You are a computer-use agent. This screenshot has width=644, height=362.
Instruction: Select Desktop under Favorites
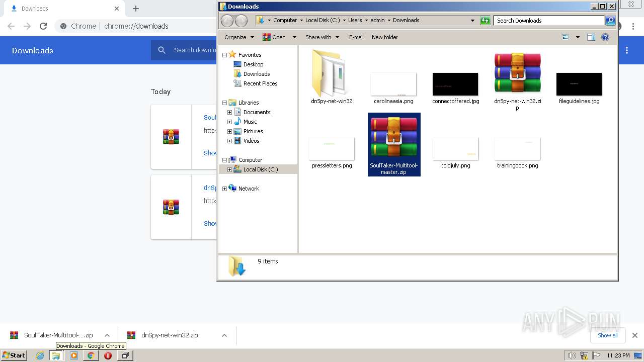253,64
